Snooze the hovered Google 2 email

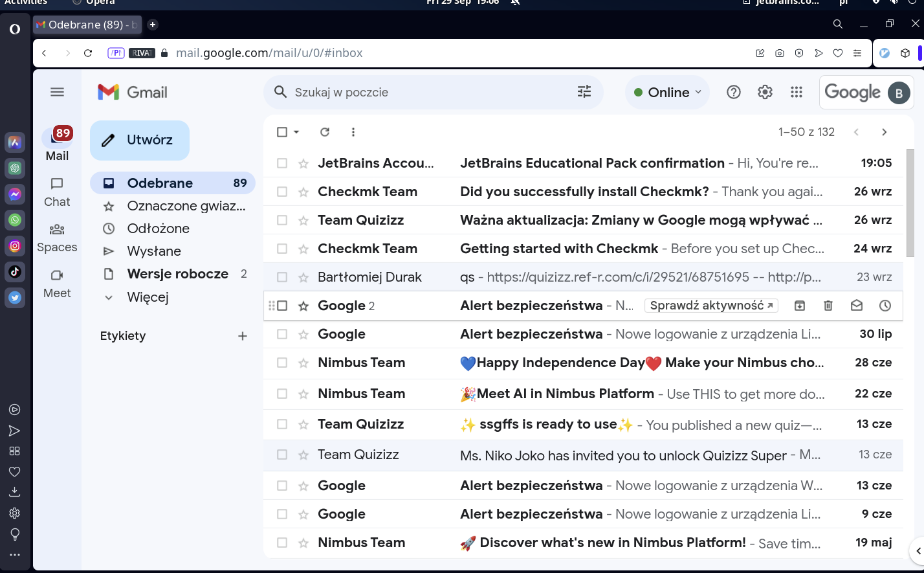[885, 306]
